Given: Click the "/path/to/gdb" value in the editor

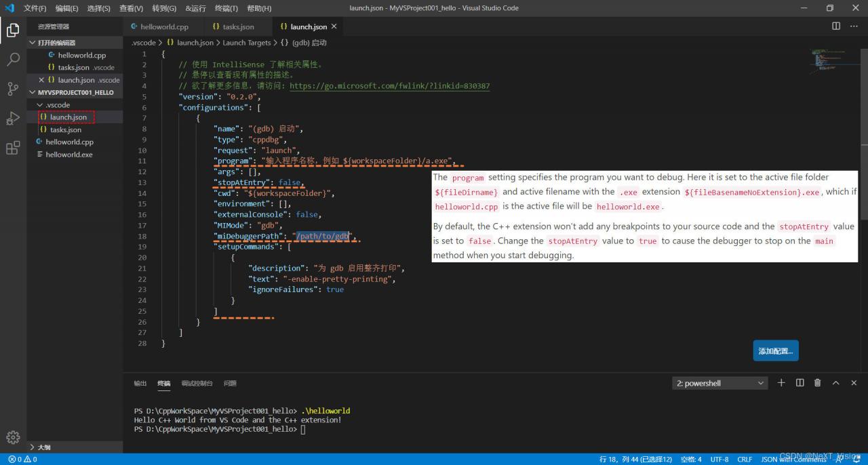Looking at the screenshot, I should [323, 236].
